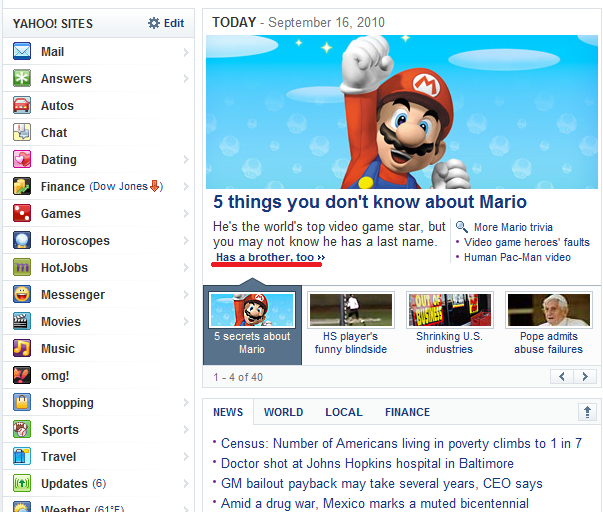Image resolution: width=603 pixels, height=512 pixels.
Task: Click the Movies clapperboard icon
Action: pos(21,322)
